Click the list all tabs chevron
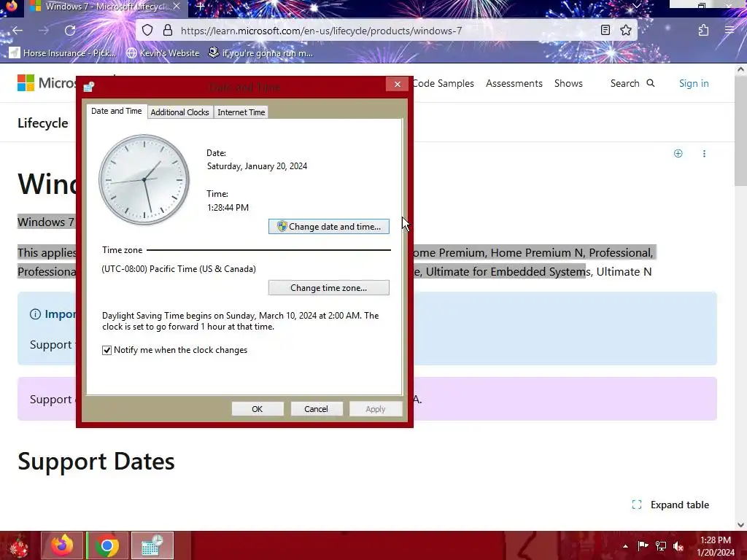Viewport: 747px width, 560px height. coord(636,6)
